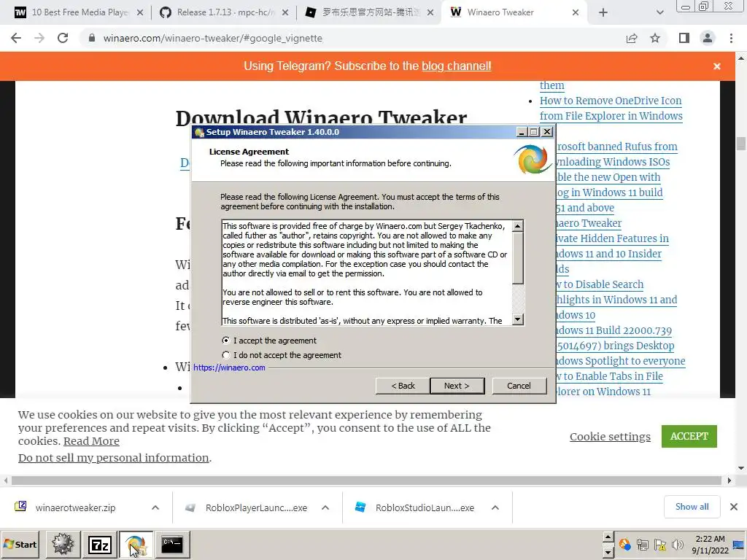Click the license text scroll-up arrow
This screenshot has width=747, height=560.
pyautogui.click(x=518, y=226)
